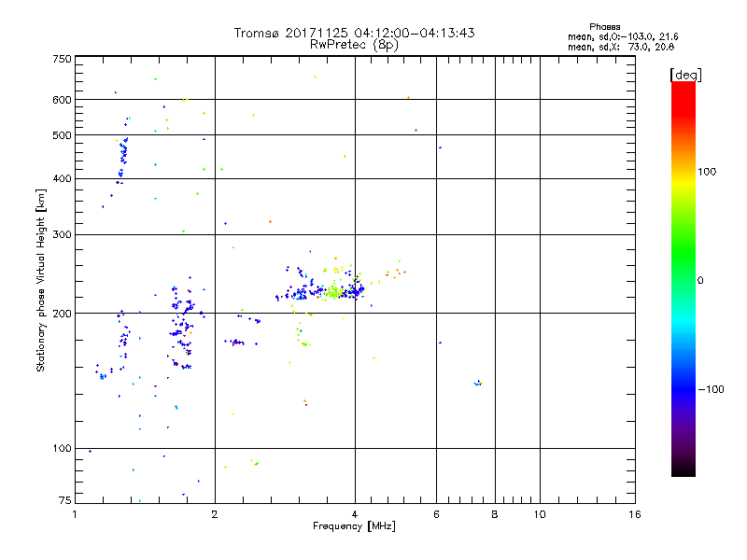Click the 'Frequency [MHz]' axis label
This screenshot has width=747, height=560.
(x=354, y=526)
